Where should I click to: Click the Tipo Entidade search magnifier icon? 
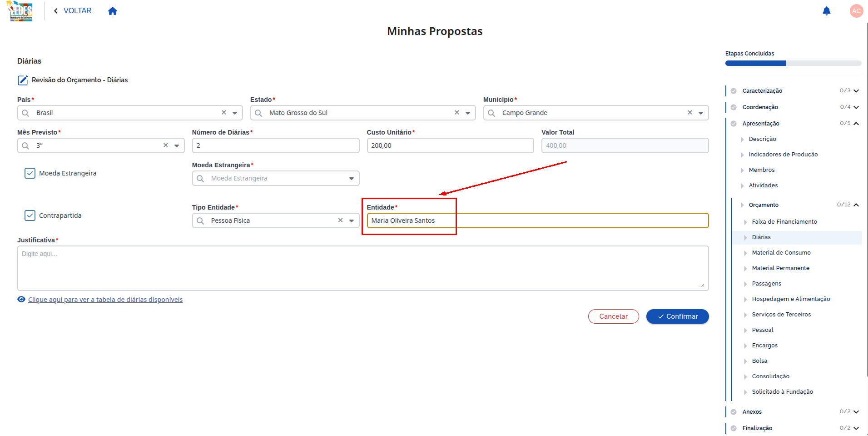pyautogui.click(x=200, y=221)
